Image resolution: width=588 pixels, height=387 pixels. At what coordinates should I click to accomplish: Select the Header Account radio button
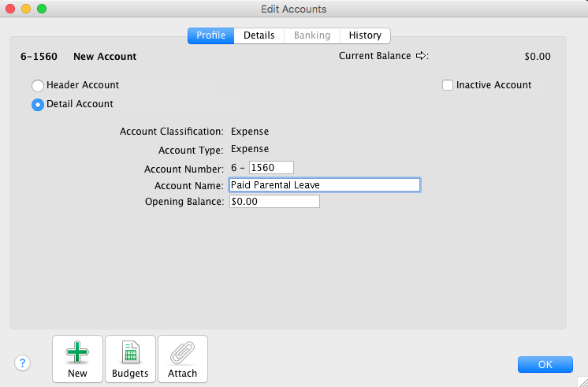(37, 85)
